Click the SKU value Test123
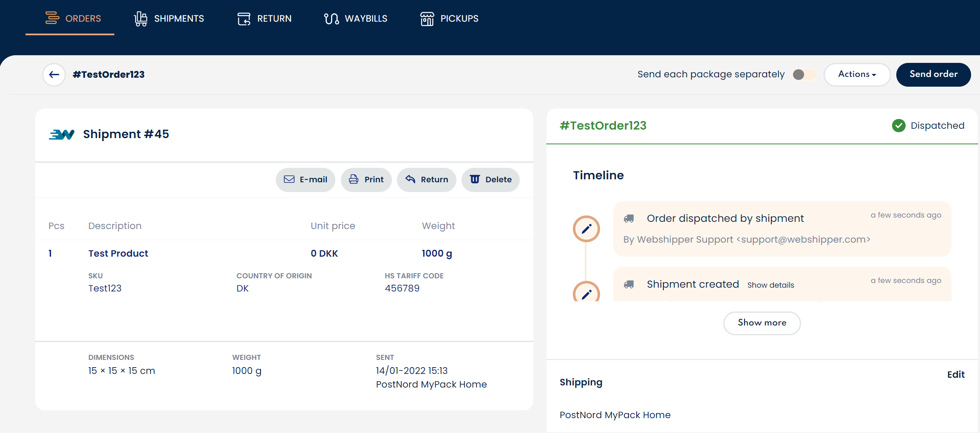 [105, 289]
